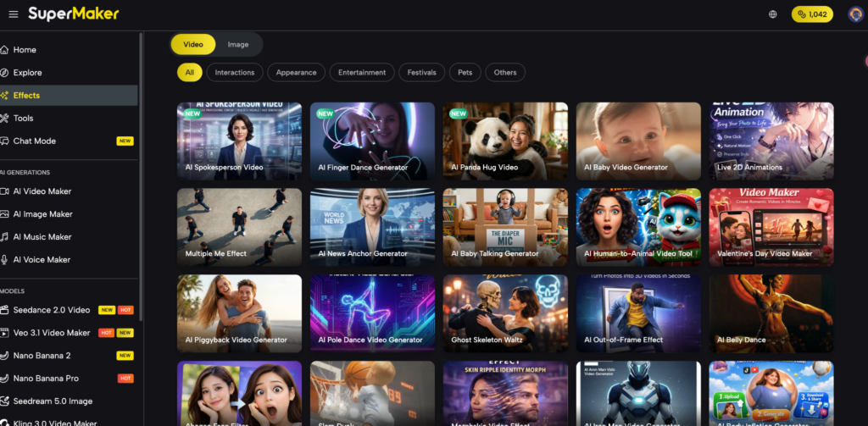Image resolution: width=868 pixels, height=426 pixels.
Task: Filter effects by Festivals category
Action: point(421,73)
